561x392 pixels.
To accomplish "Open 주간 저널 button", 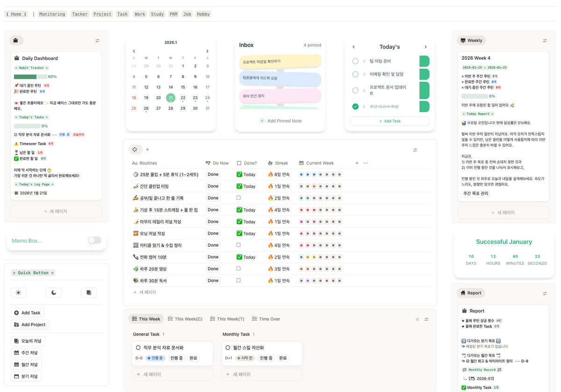I will [26, 353].
